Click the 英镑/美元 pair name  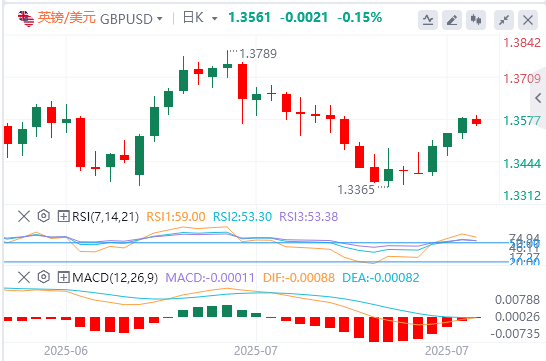point(67,18)
